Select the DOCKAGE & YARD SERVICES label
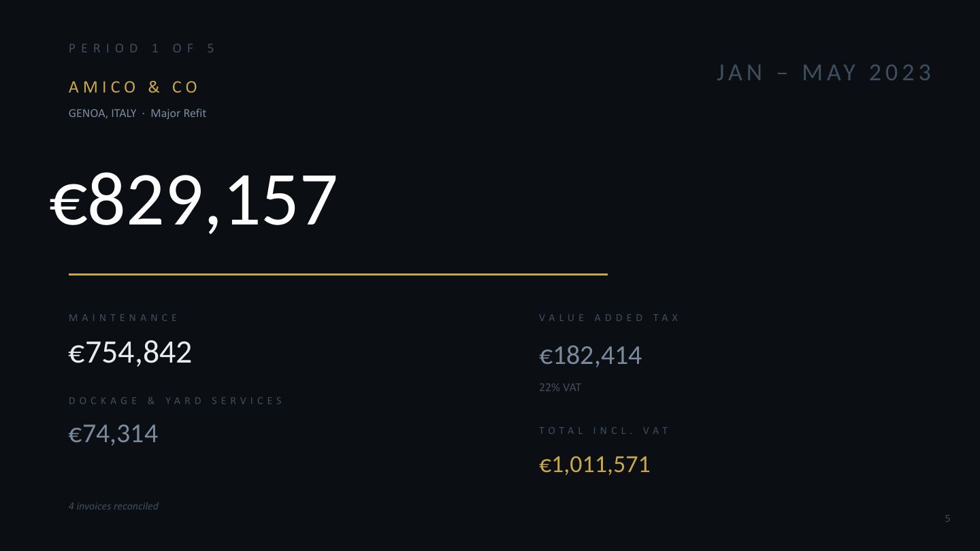 coord(176,401)
